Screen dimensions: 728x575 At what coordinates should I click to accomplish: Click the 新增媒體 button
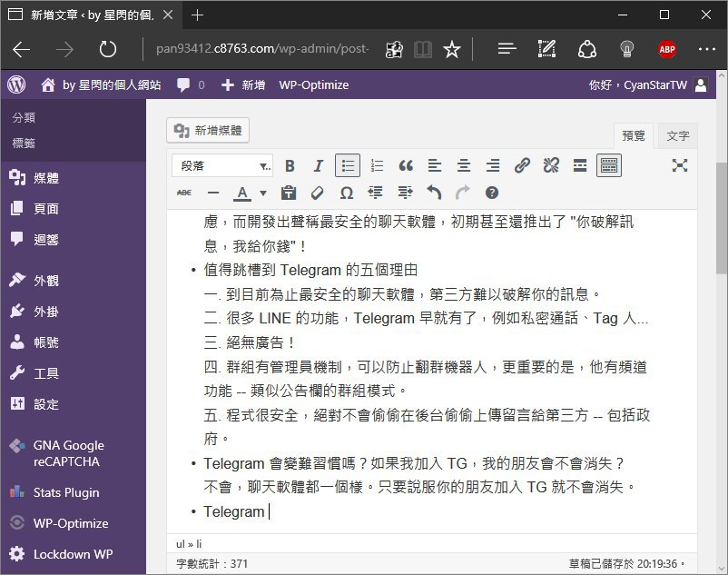pos(209,131)
